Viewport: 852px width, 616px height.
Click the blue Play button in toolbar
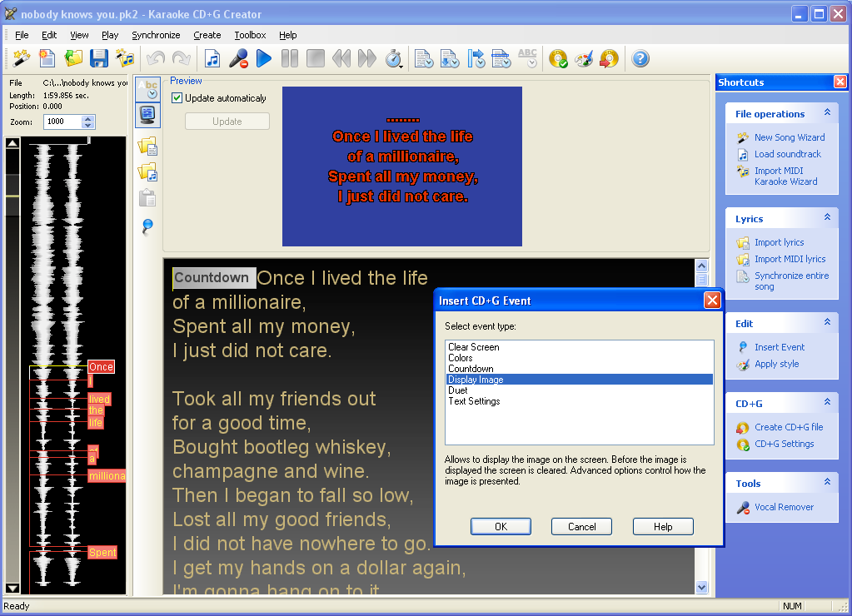[x=264, y=58]
